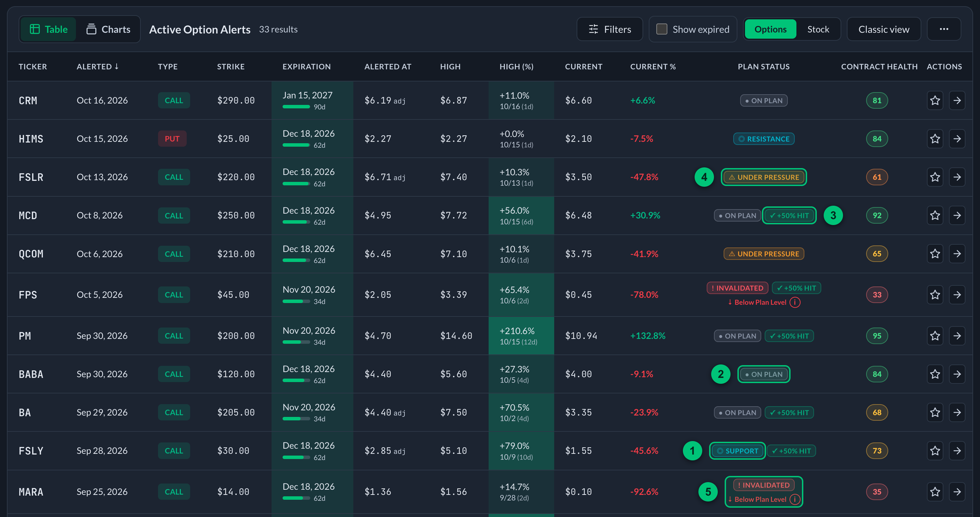Viewport: 980px width, 517px height.
Task: Star the FPS alert
Action: (935, 294)
